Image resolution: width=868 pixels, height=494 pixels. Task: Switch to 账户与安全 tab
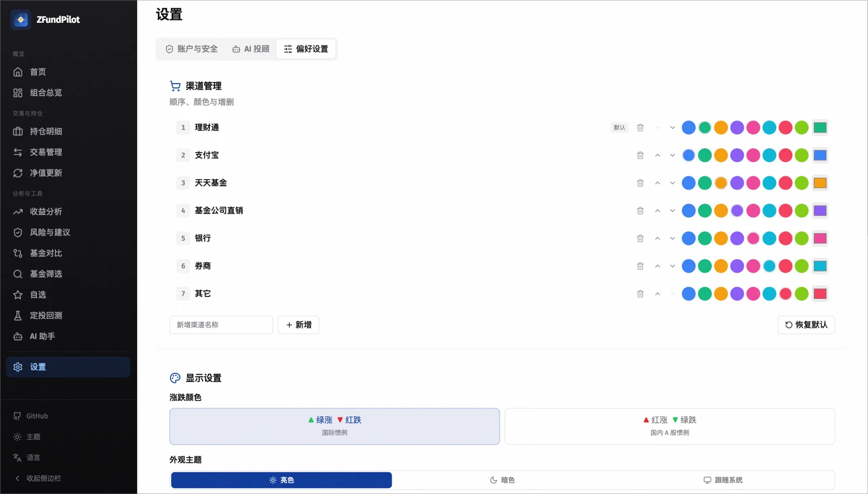(192, 49)
